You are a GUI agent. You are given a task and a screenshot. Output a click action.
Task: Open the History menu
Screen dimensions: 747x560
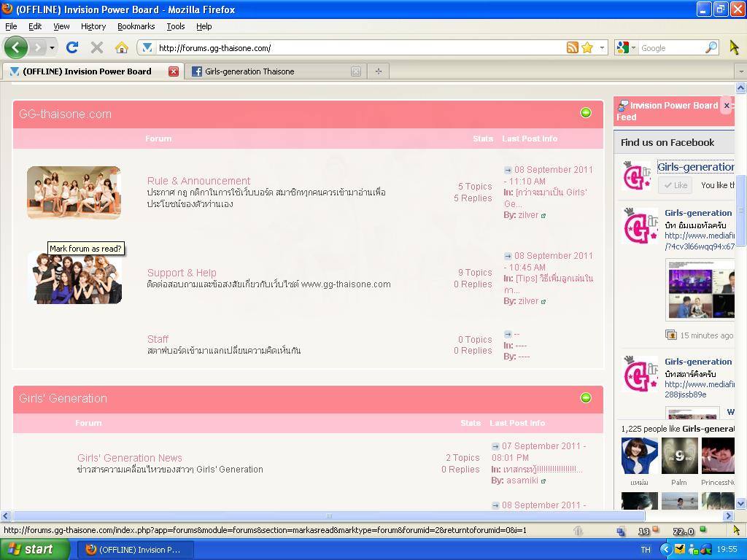[93, 26]
